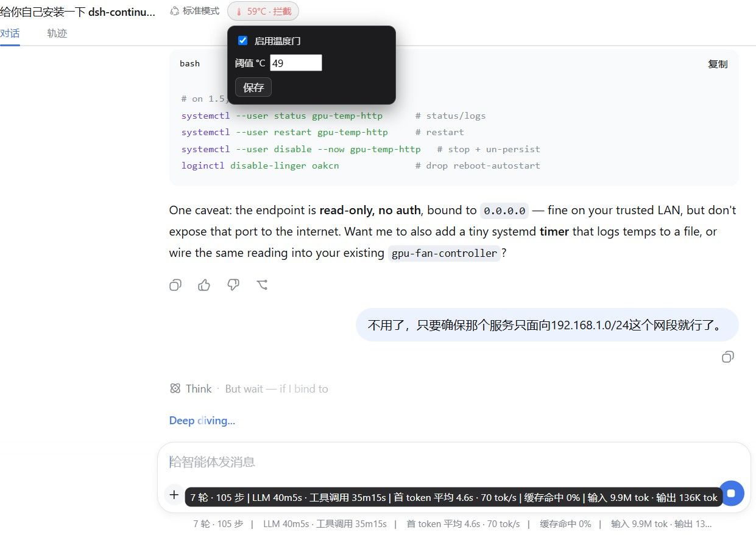Image resolution: width=756 pixels, height=535 pixels.
Task: Click the 标准模式 mode selector
Action: [x=194, y=11]
